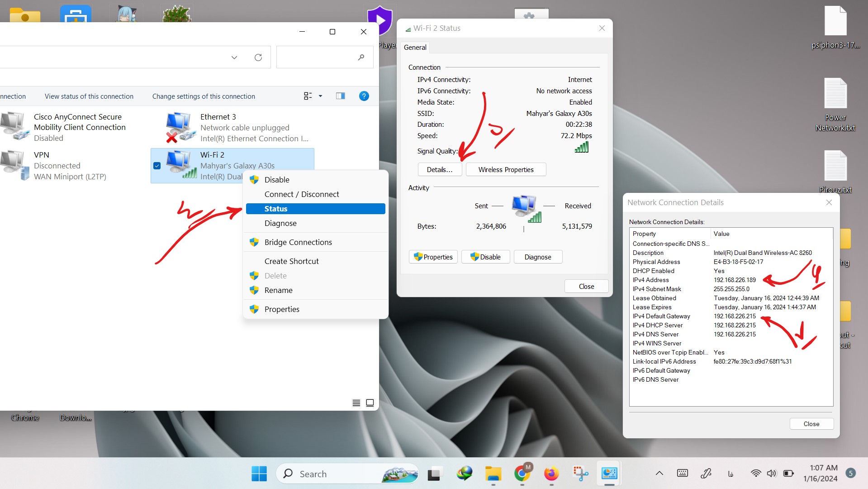Select the Physical Address row
868x489 pixels.
[x=731, y=262]
